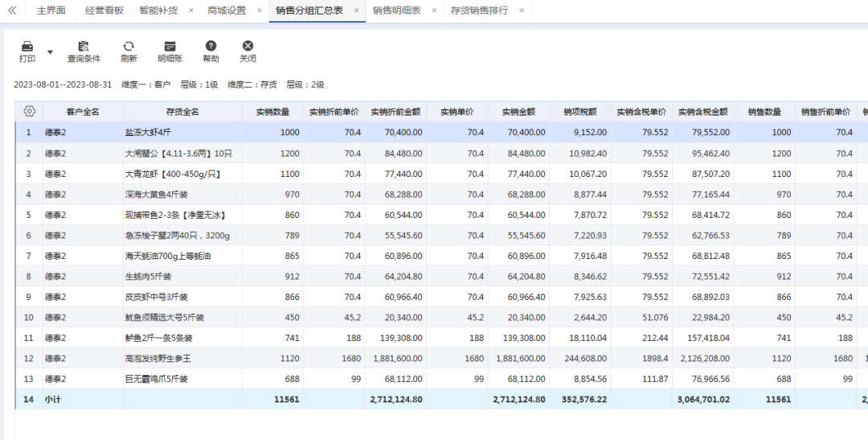Click the 帮助 help icon
The width and height of the screenshot is (868, 440).
tap(211, 46)
